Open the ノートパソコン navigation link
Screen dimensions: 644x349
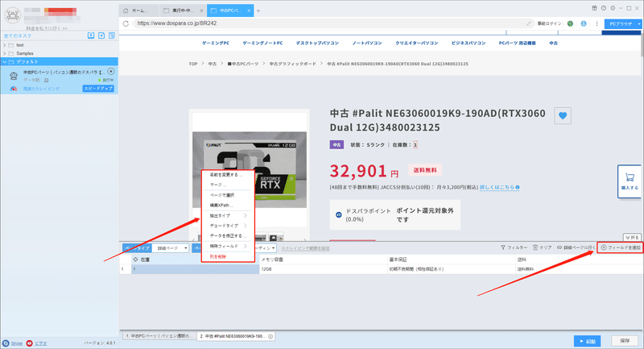[x=367, y=44]
